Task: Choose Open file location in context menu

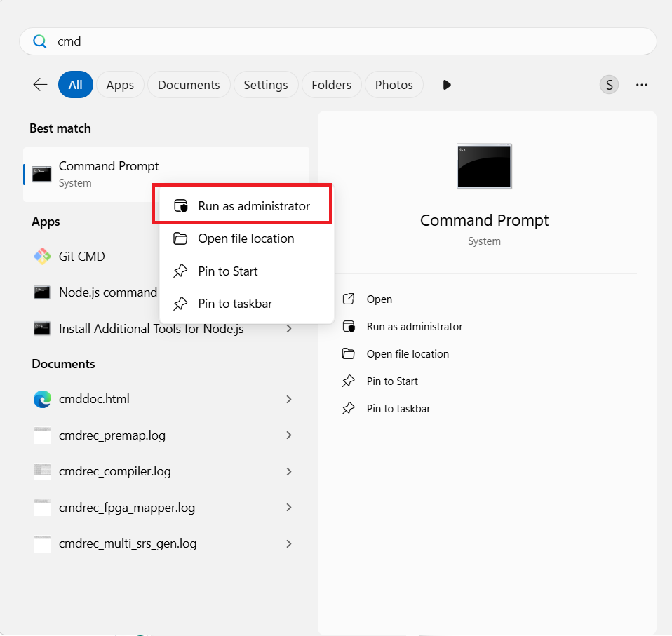Action: click(x=246, y=238)
